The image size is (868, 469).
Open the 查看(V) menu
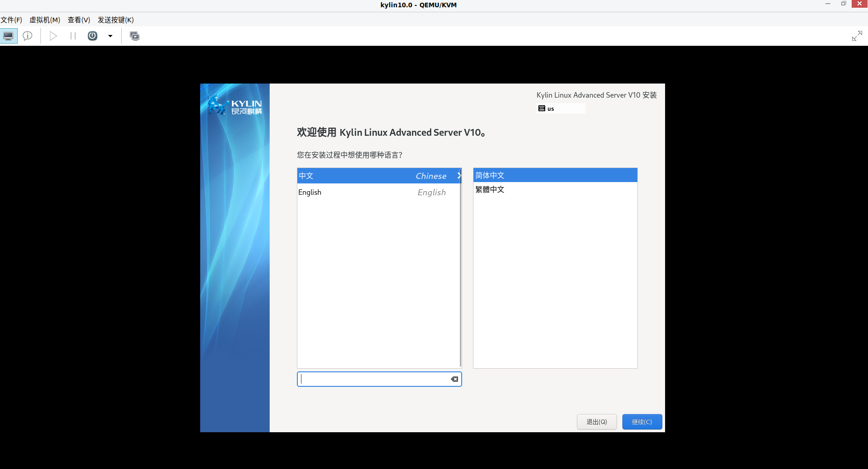79,20
